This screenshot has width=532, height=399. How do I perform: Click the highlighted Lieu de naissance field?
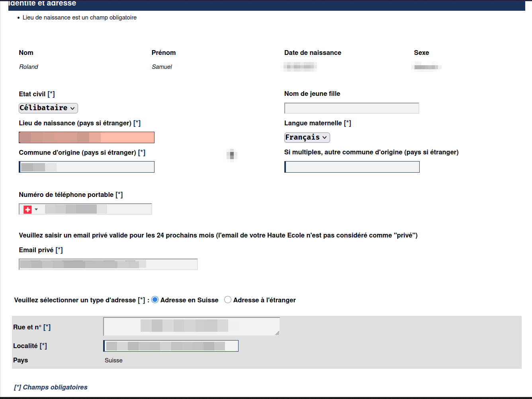click(x=86, y=137)
